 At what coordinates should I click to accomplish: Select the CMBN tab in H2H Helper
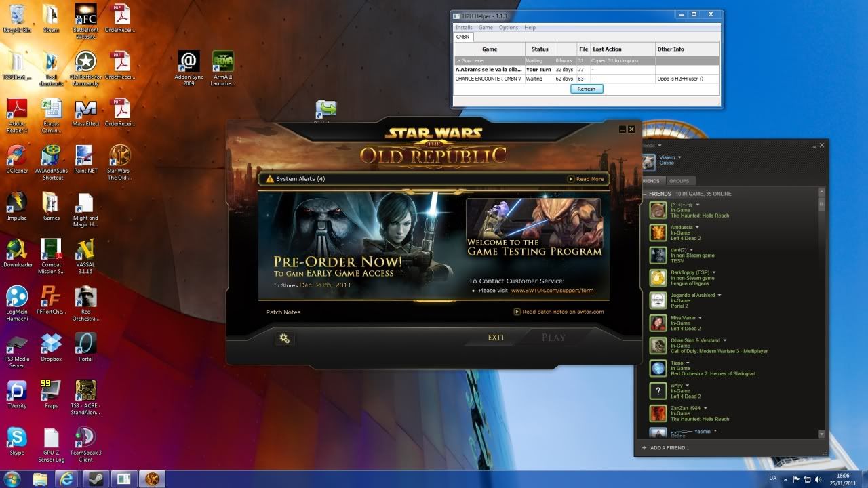coord(462,37)
